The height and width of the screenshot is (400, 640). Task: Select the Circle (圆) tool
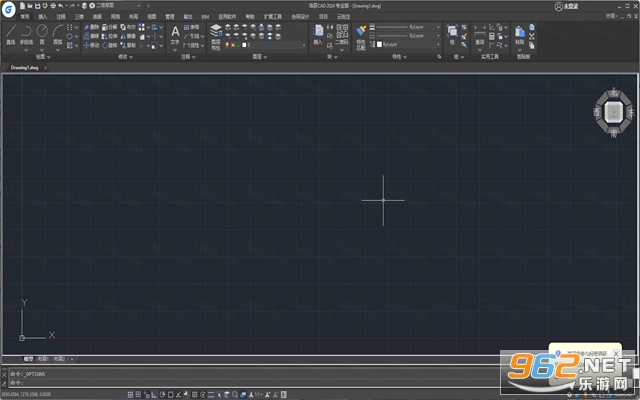42,34
